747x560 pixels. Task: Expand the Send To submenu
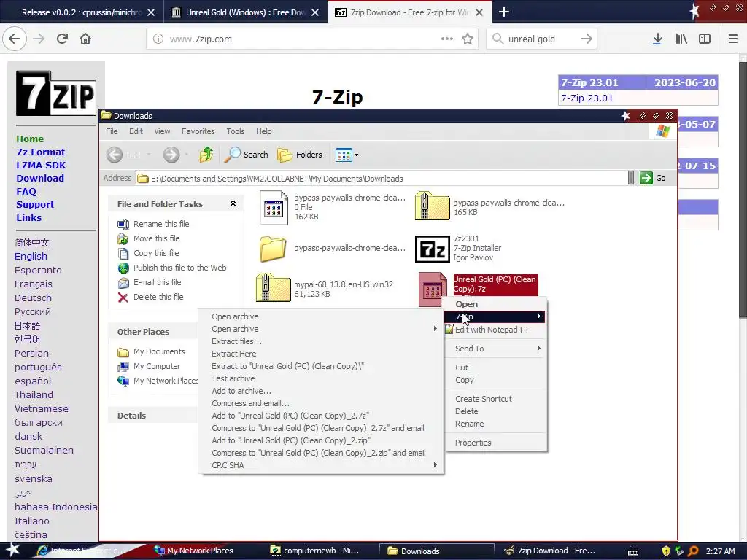click(495, 349)
